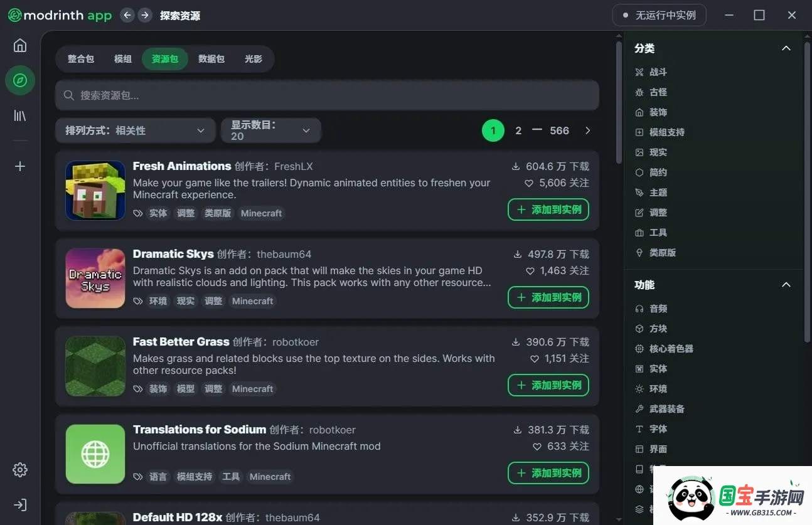Add Translations for Sodium to an instance

548,473
